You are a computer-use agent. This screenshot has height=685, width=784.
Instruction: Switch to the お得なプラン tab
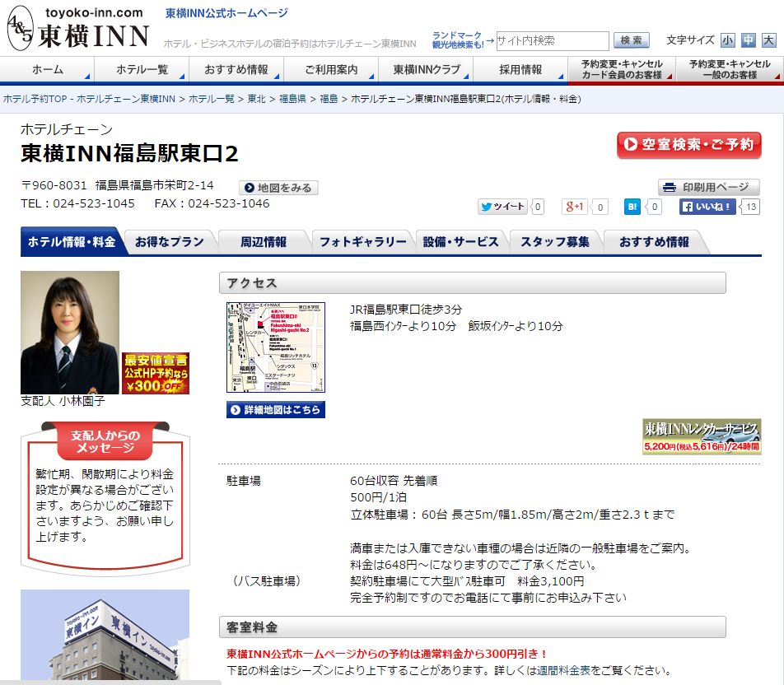(x=170, y=242)
